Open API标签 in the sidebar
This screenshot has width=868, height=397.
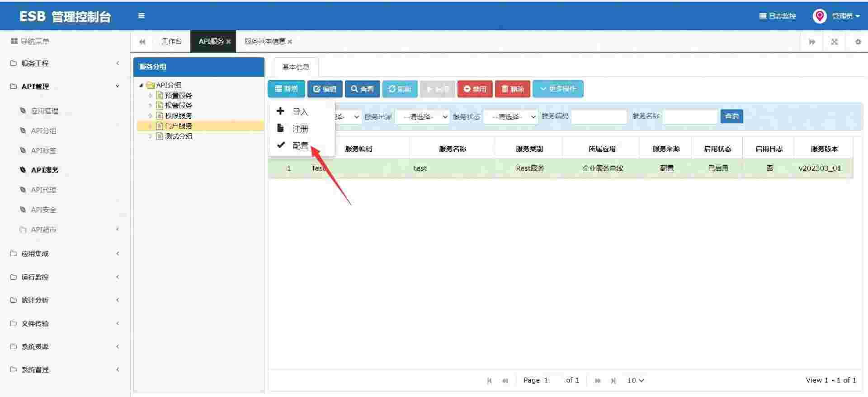[x=43, y=150]
